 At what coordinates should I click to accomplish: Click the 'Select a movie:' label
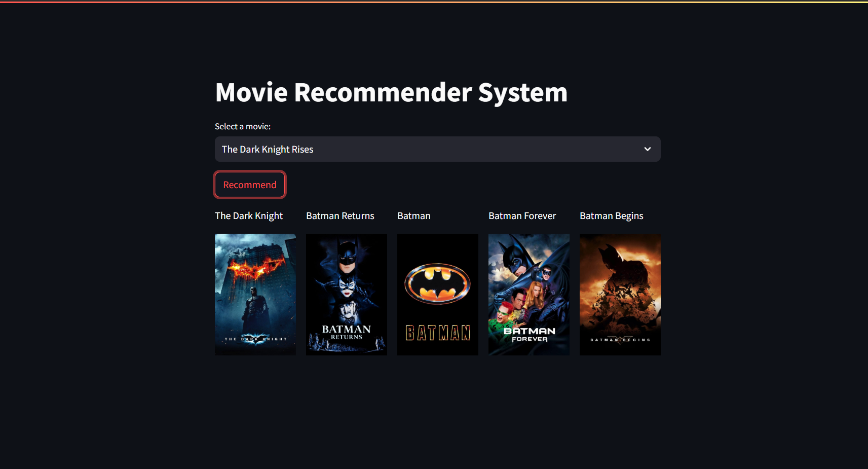243,126
